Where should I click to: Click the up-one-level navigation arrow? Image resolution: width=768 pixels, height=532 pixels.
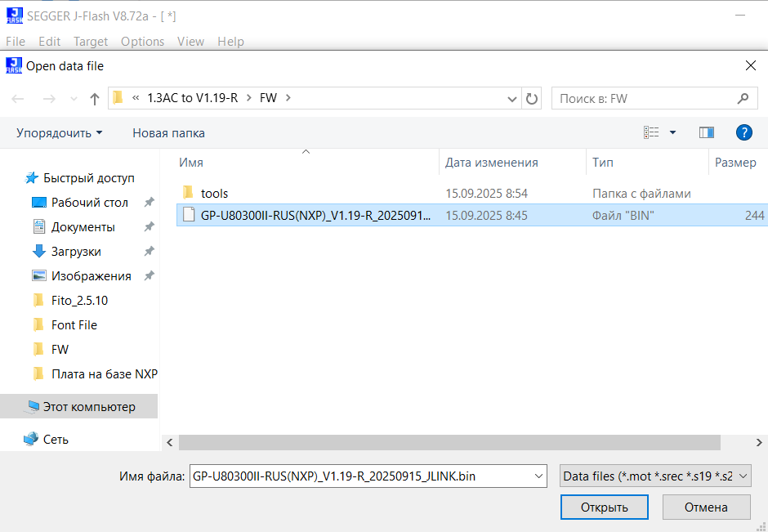point(94,97)
